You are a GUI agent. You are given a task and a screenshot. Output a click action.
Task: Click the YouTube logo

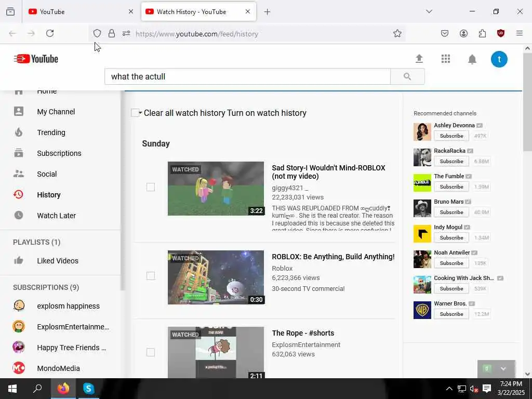[36, 59]
